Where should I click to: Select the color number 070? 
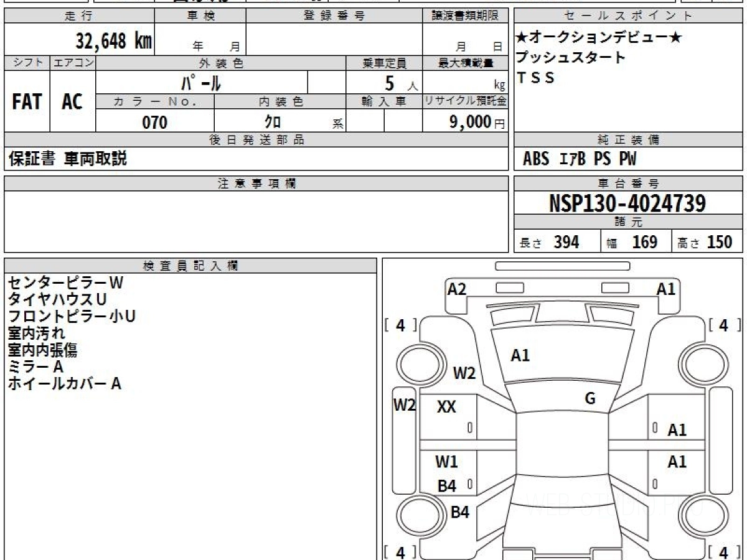pos(155,122)
